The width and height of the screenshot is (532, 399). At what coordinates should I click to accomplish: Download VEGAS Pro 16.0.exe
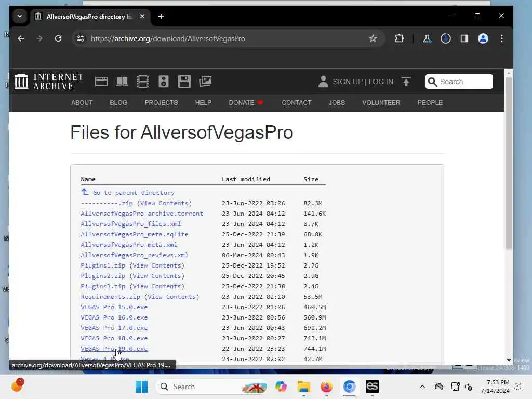coord(114,317)
